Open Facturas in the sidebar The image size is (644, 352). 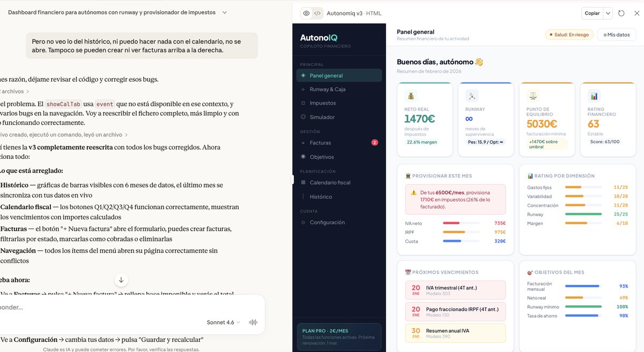[339, 143]
